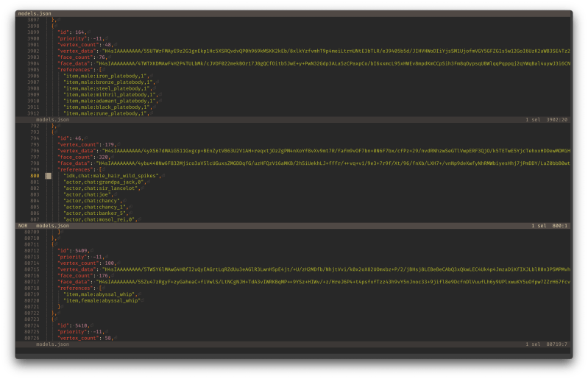The image size is (588, 379).
Task: Click "priority": -11 on line 80713
Action: pos(81,257)
